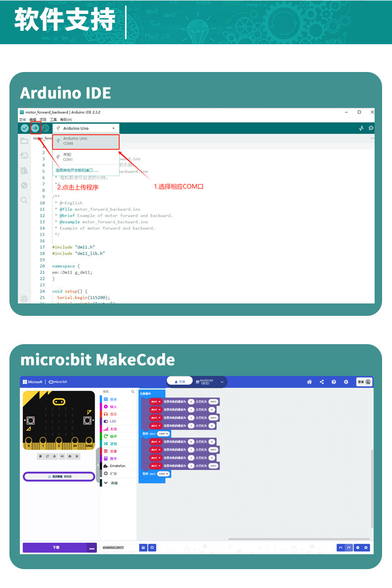Click the GitHub icon beside project name
The image size is (392, 588).
pyautogui.click(x=152, y=548)
